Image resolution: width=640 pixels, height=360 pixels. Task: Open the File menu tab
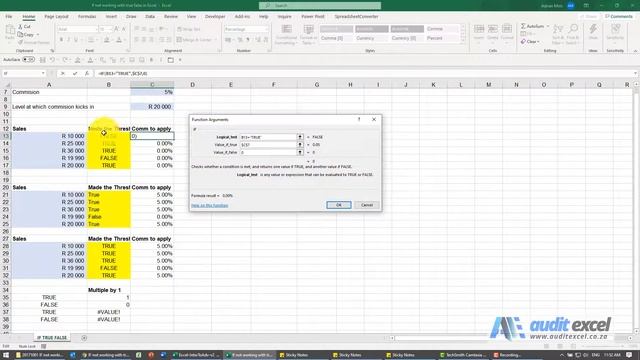[9, 17]
